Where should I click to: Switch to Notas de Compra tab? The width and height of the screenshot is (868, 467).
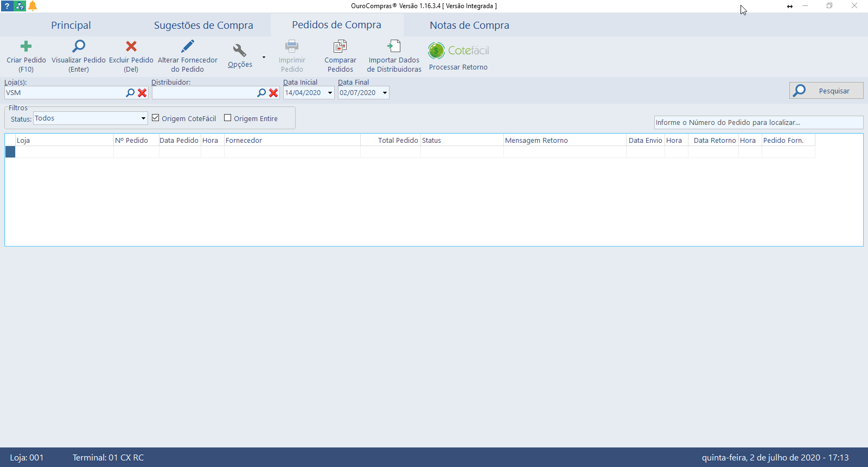(469, 26)
